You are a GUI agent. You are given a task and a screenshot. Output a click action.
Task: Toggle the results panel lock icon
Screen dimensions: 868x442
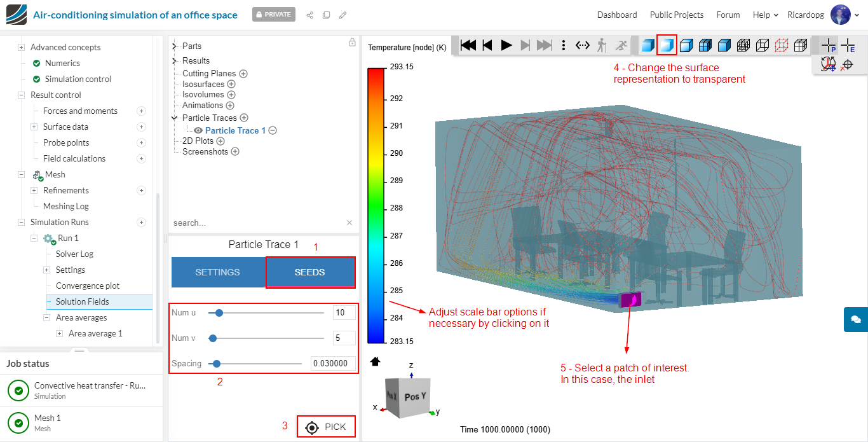click(x=352, y=43)
